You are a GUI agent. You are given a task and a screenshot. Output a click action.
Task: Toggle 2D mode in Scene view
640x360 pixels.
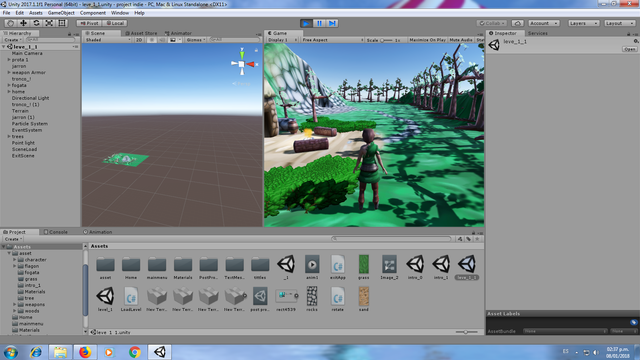click(139, 40)
